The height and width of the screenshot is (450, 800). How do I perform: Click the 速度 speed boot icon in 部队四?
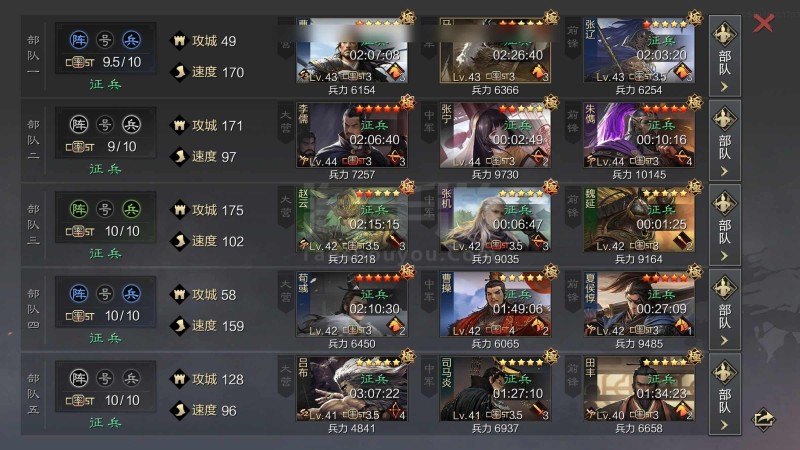pos(179,326)
